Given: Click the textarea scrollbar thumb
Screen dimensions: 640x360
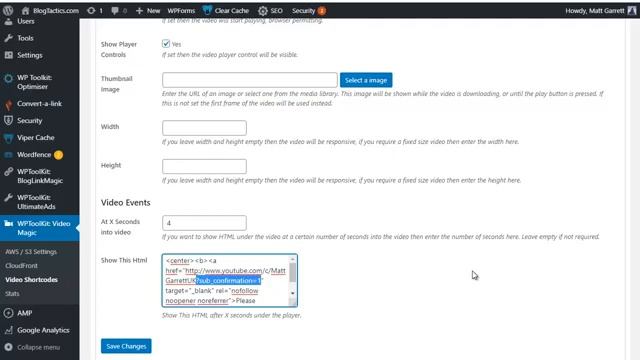Looking at the screenshot, I should [x=293, y=273].
